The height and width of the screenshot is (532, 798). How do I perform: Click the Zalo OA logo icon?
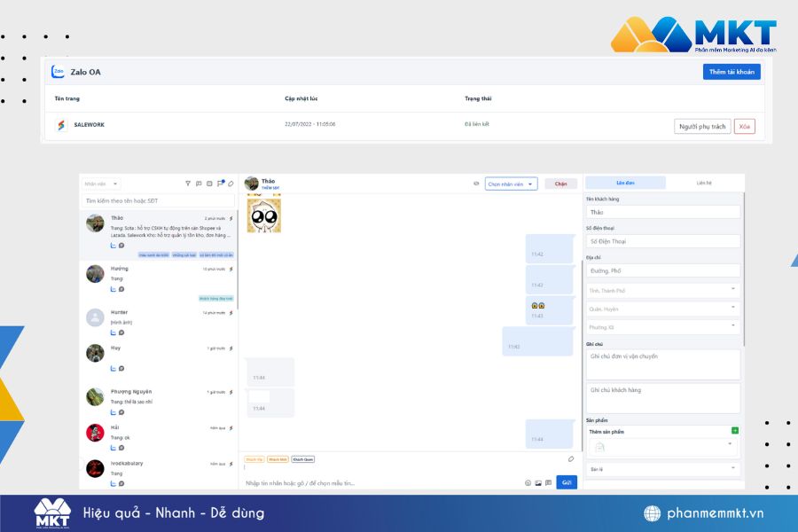tap(58, 71)
